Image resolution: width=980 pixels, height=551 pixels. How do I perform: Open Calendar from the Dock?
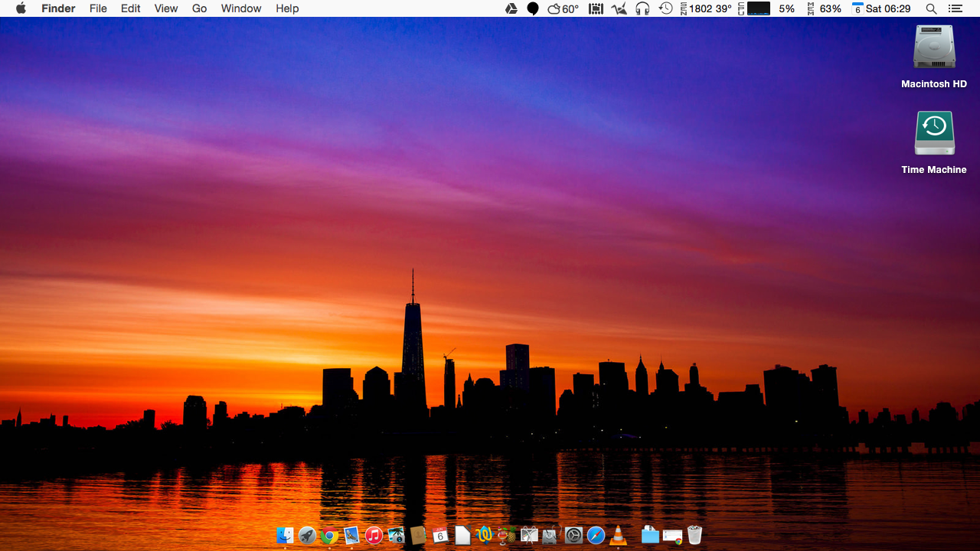pos(439,535)
